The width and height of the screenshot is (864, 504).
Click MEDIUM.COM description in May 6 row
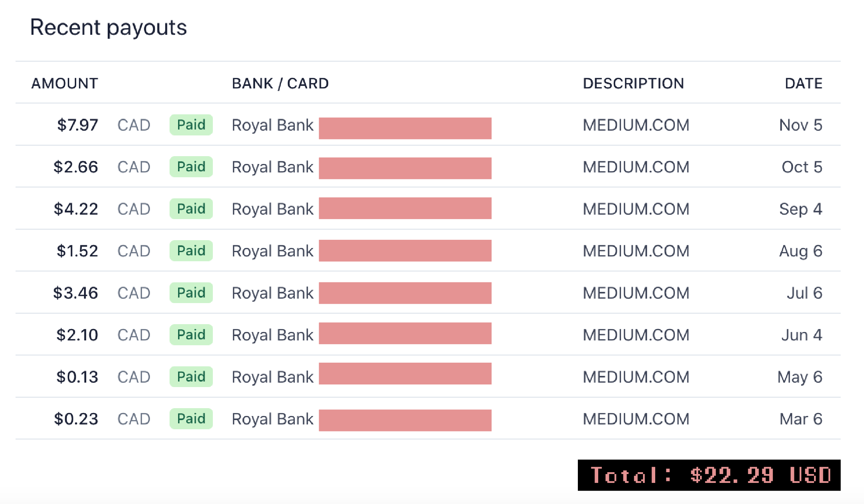point(636,377)
